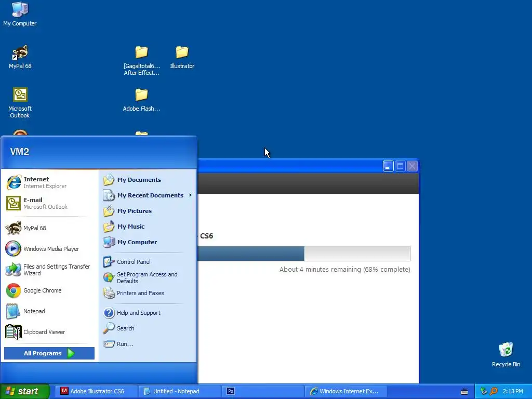Launch Internet Explorer from Start menu
The height and width of the screenshot is (399, 532).
pyautogui.click(x=49, y=182)
